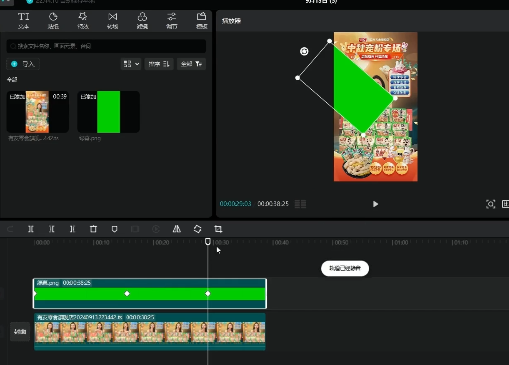
Task: Click the Mirror flip icon
Action: [x=177, y=229]
